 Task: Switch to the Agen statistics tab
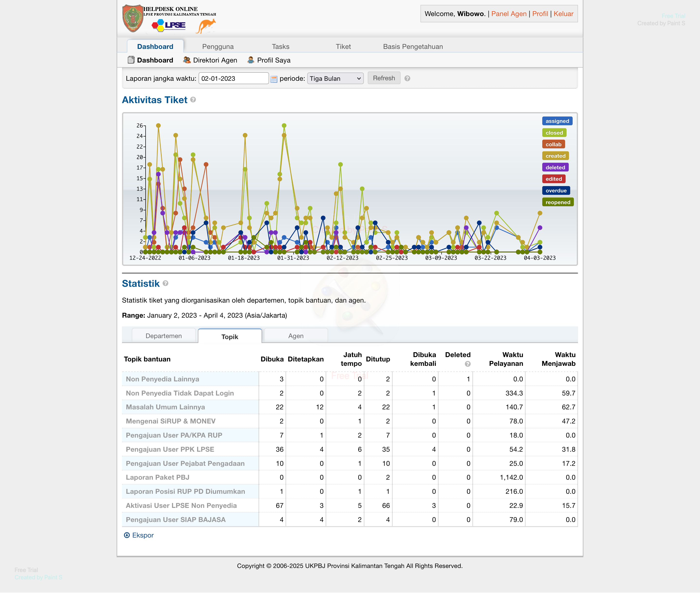click(296, 336)
